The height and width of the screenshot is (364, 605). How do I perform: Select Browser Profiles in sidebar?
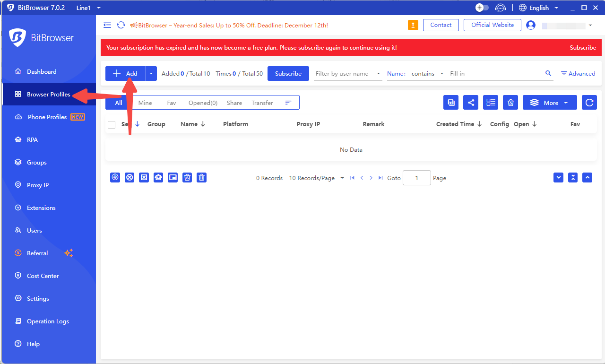(49, 94)
